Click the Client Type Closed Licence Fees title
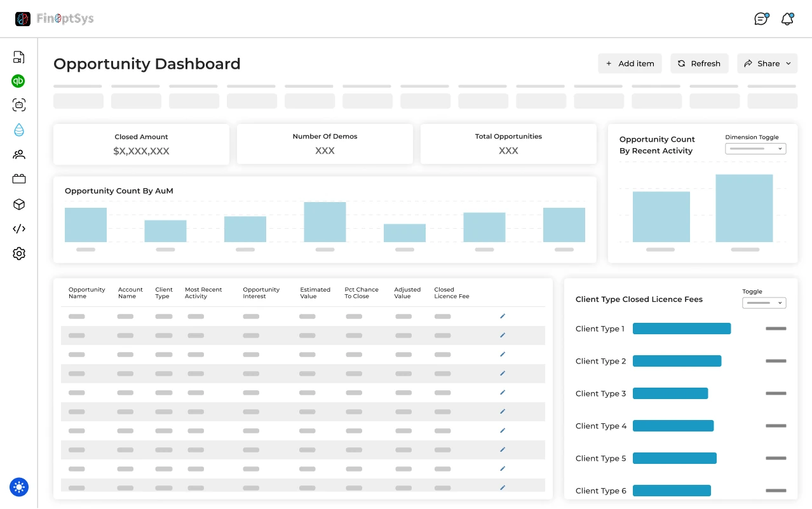 click(639, 299)
